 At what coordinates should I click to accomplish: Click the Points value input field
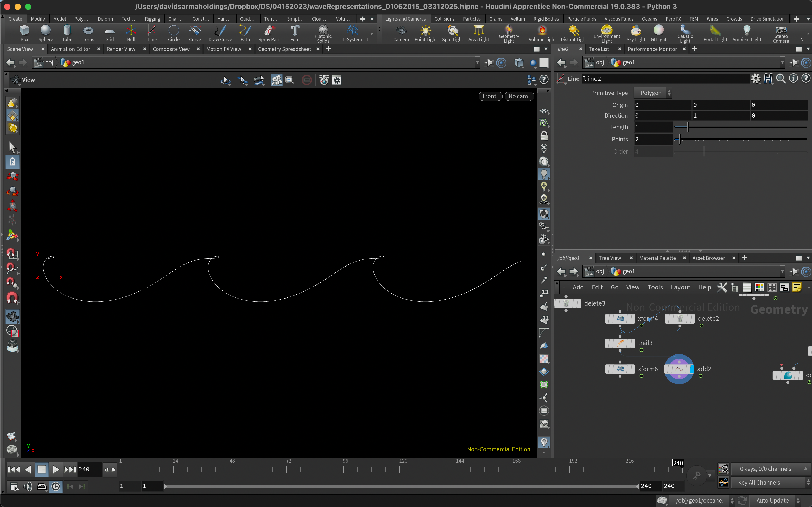click(652, 140)
